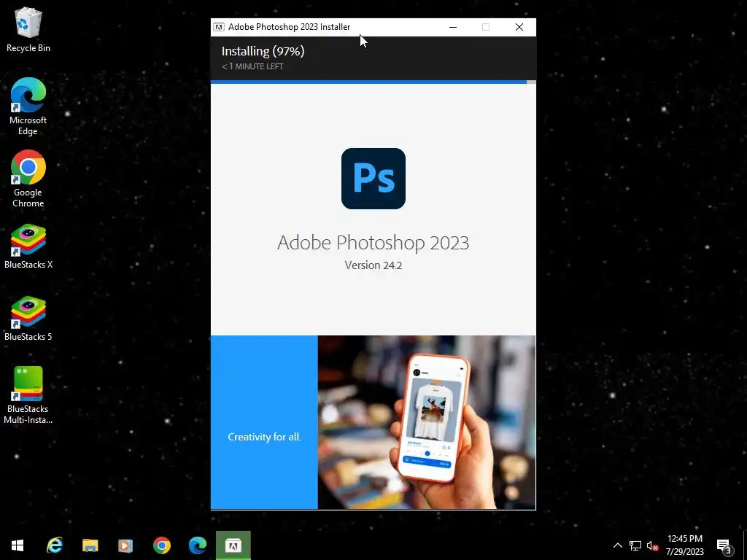Image resolution: width=747 pixels, height=560 pixels.
Task: Click the '< 1 MINUTE LEFT' text
Action: [x=252, y=66]
